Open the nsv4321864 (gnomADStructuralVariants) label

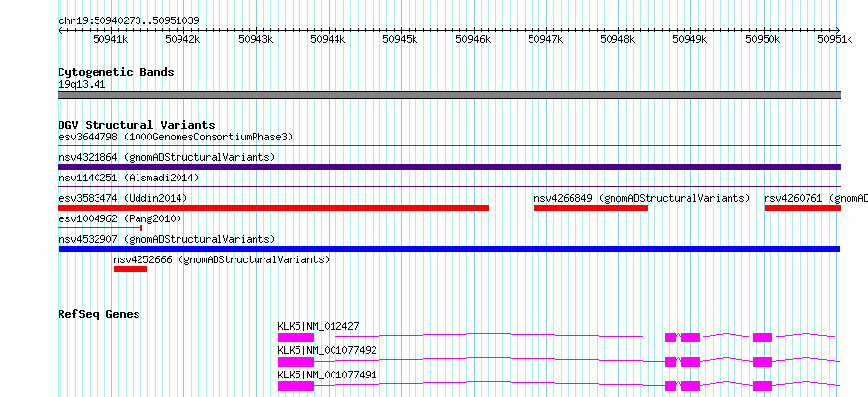pos(167,157)
